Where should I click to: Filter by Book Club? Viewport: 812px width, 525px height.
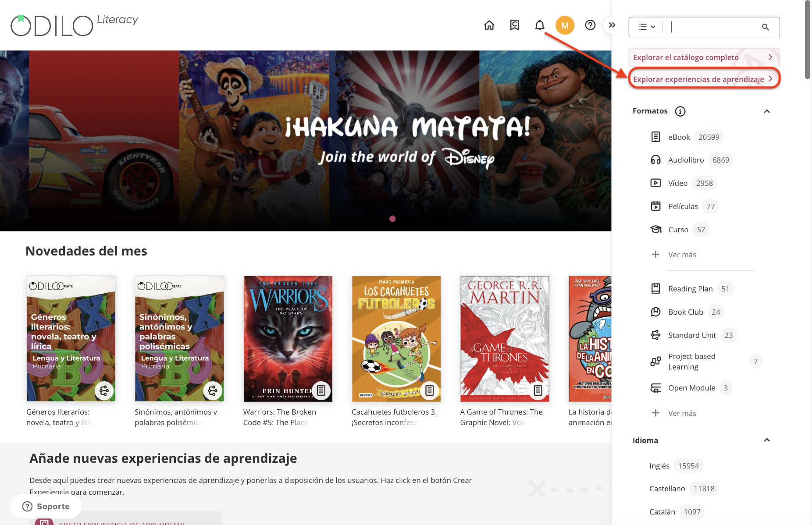click(x=687, y=312)
